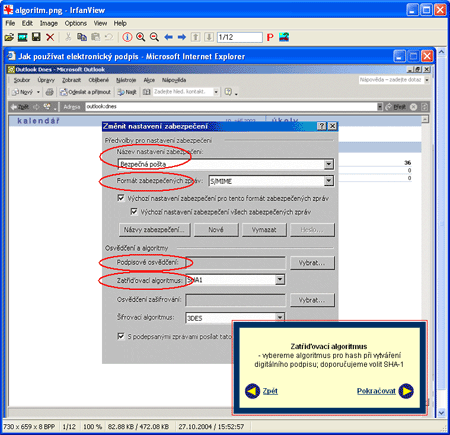
Task: Click the Nápověda help query field
Action: point(391,80)
